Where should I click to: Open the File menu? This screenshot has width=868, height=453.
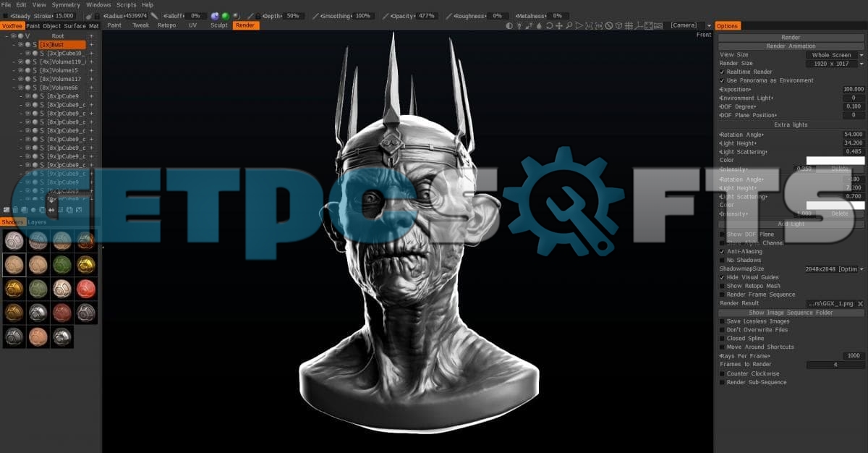[x=7, y=5]
